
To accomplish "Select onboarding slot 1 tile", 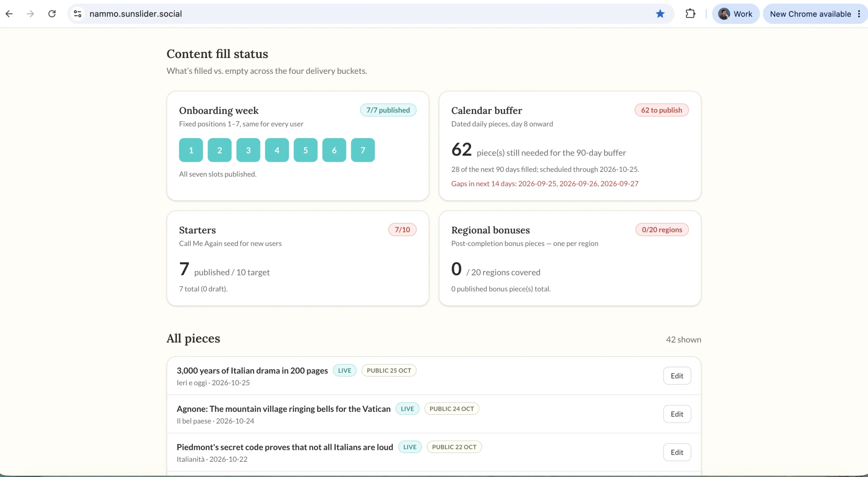I will (x=191, y=150).
